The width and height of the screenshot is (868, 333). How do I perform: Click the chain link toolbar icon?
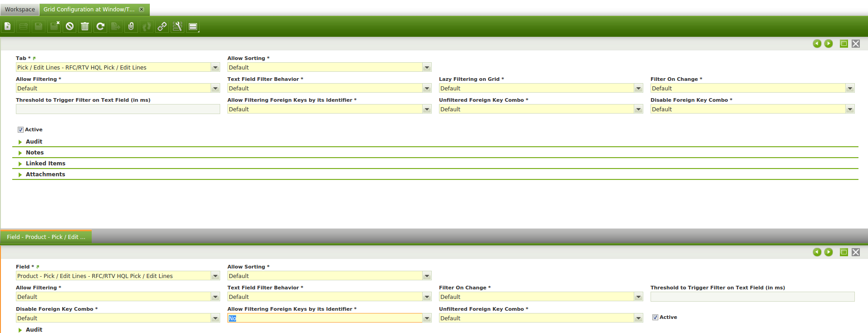(x=162, y=26)
